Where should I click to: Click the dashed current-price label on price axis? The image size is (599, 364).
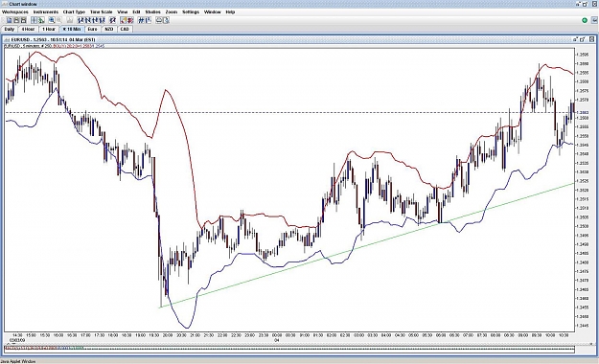[584, 113]
